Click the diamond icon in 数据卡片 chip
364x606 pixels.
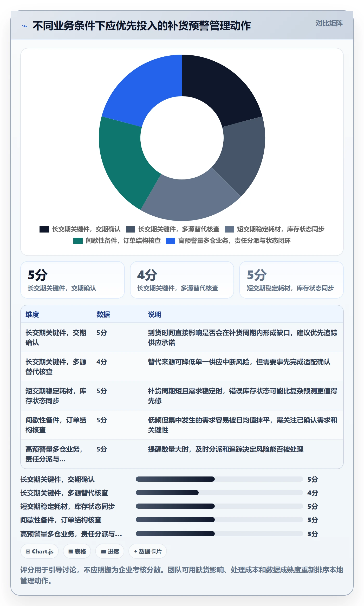[135, 551]
